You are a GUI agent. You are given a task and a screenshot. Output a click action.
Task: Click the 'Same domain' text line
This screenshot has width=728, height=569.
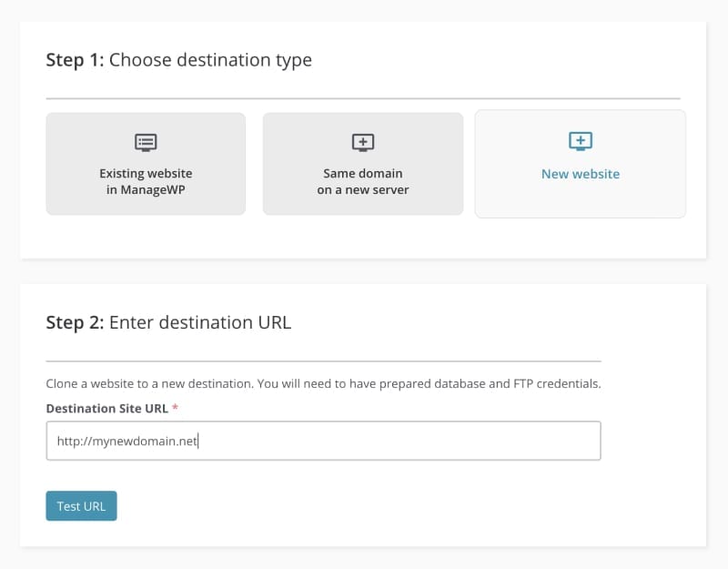363,173
